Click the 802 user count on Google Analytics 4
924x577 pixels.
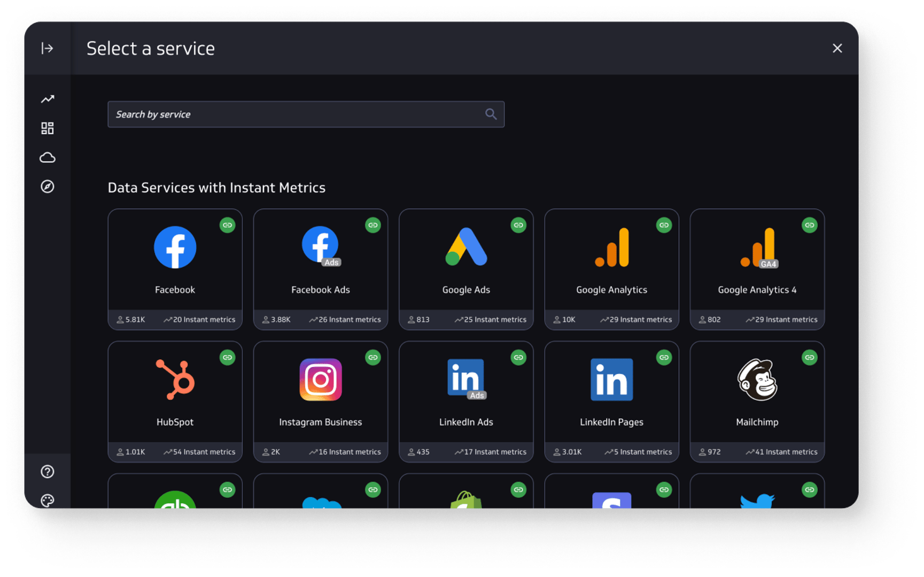710,319
